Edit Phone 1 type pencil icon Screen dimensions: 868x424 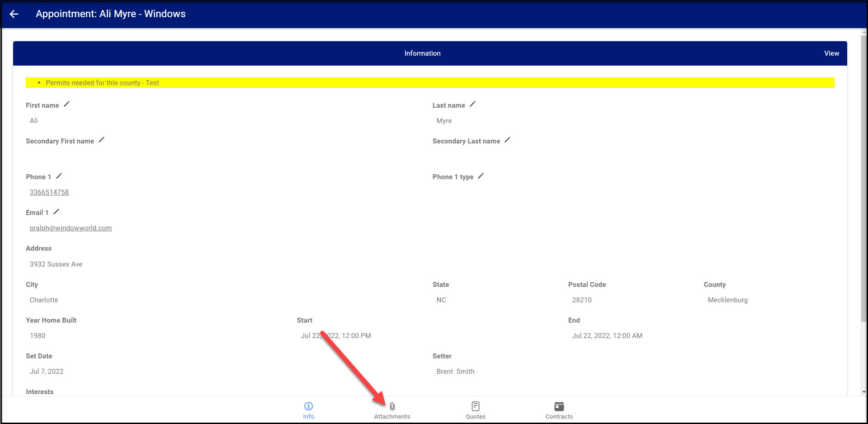[481, 176]
